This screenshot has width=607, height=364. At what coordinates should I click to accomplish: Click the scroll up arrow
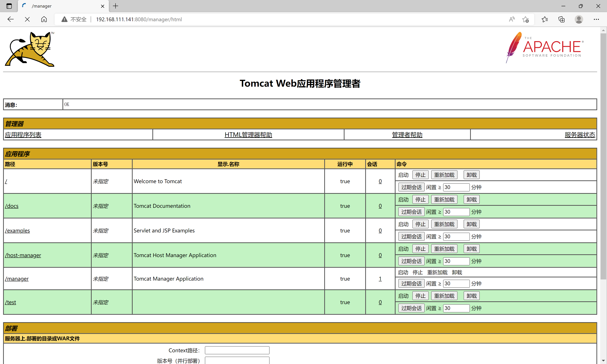click(603, 30)
